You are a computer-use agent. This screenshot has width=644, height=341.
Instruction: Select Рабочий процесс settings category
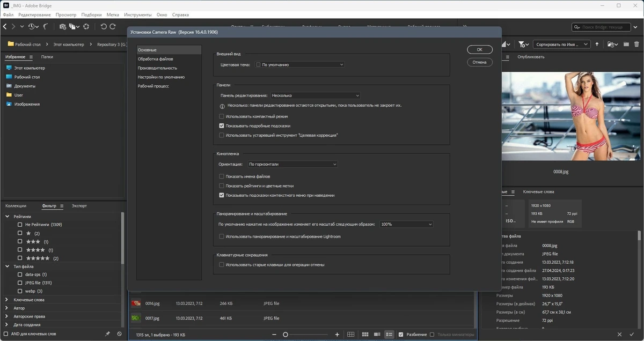pos(169,86)
